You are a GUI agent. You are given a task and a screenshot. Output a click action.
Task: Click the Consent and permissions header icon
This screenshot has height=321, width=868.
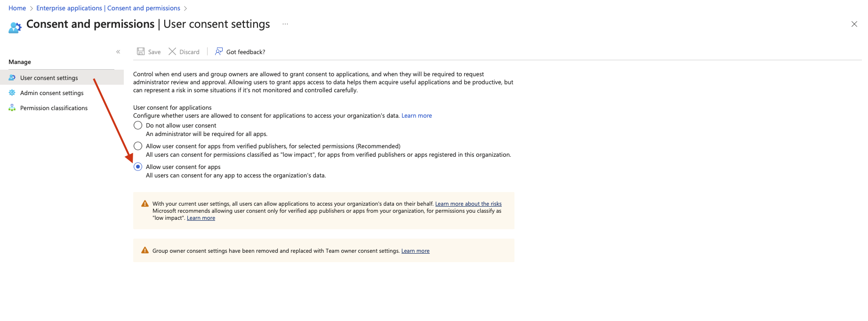coord(15,28)
